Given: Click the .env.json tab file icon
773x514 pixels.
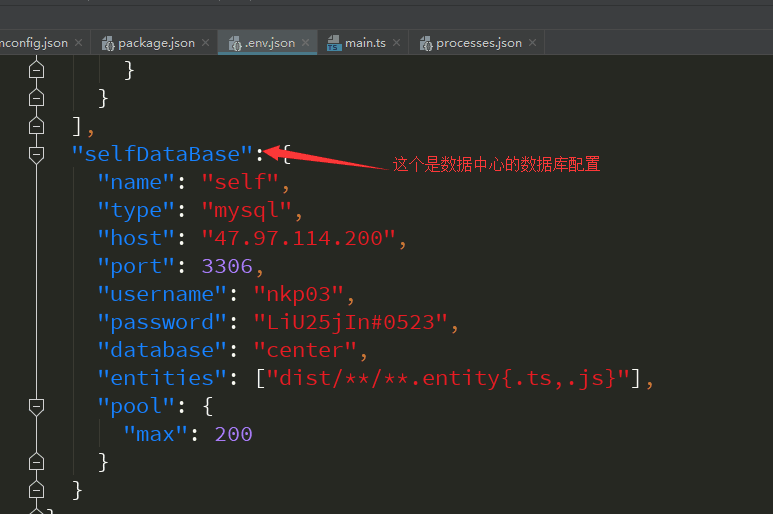Looking at the screenshot, I should point(235,43).
